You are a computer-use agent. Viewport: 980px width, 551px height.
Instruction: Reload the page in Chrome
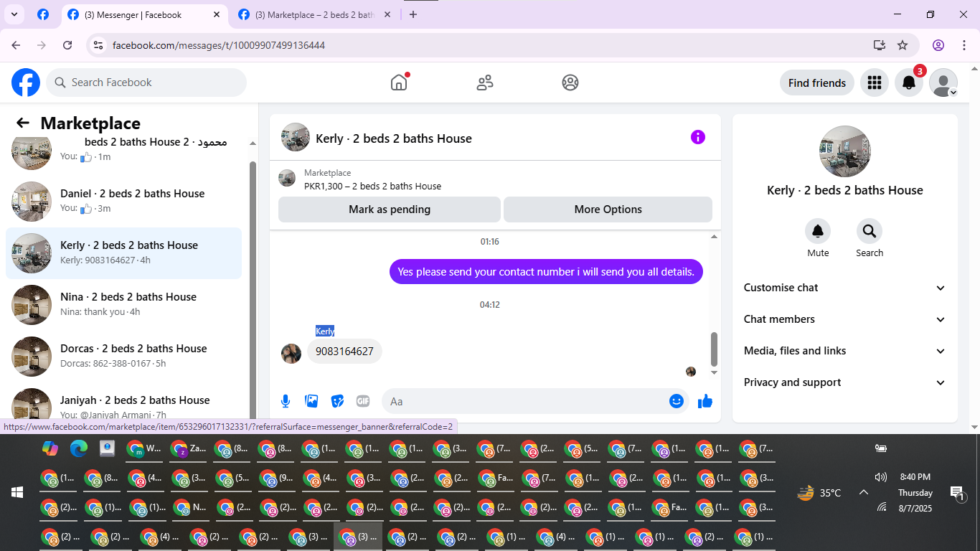click(67, 45)
